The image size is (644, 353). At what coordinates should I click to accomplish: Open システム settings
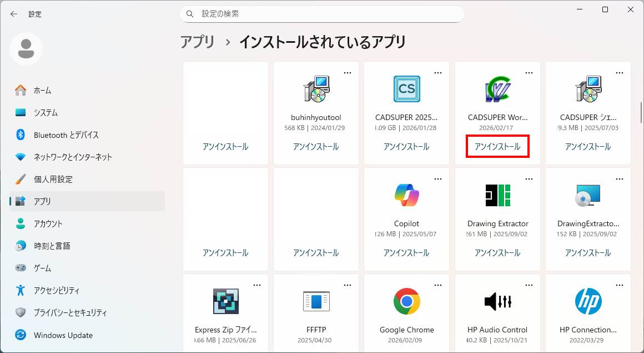pos(87,112)
